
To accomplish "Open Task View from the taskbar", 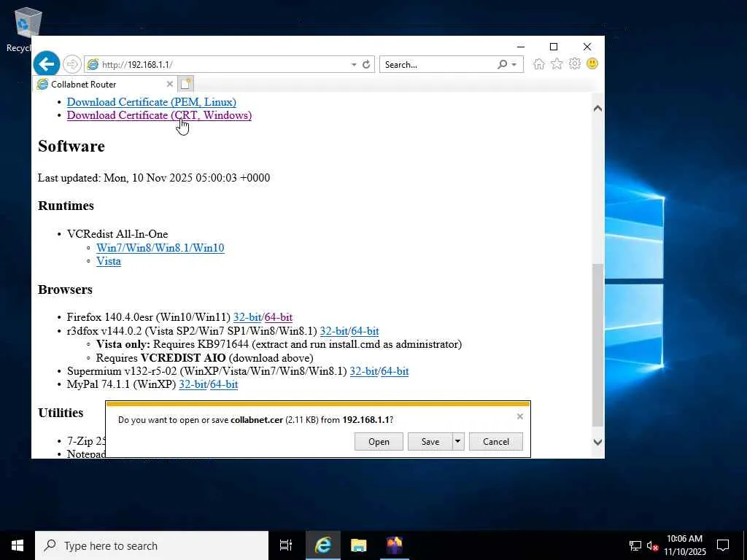I will [x=286, y=545].
